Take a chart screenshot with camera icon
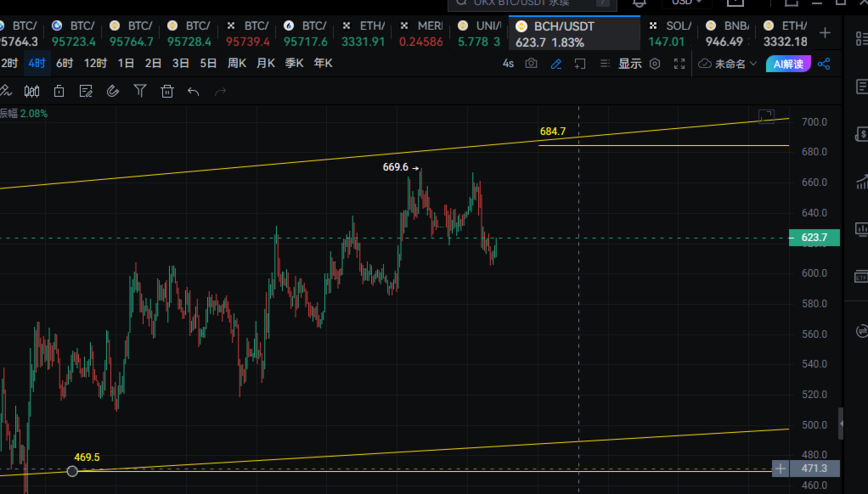Screen dimensions: 868x494 coord(532,64)
